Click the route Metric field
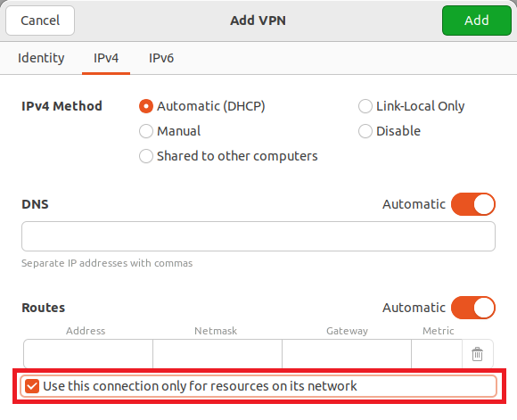 [437, 354]
